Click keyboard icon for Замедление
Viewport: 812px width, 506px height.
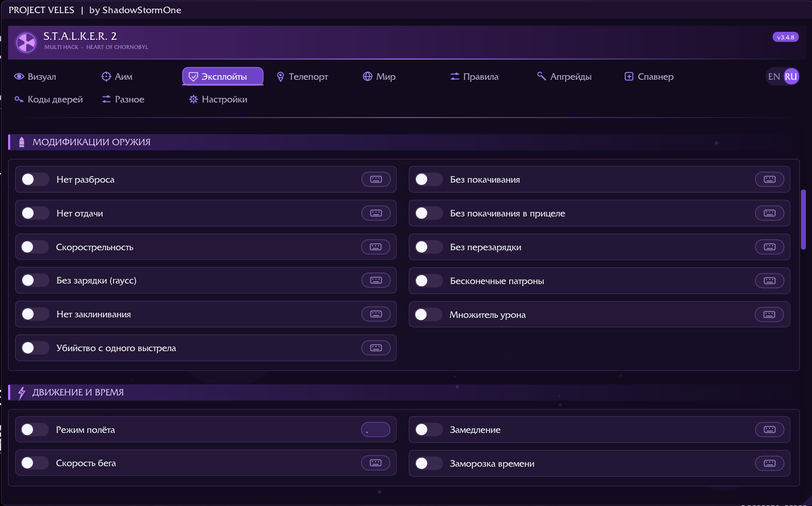tap(770, 430)
